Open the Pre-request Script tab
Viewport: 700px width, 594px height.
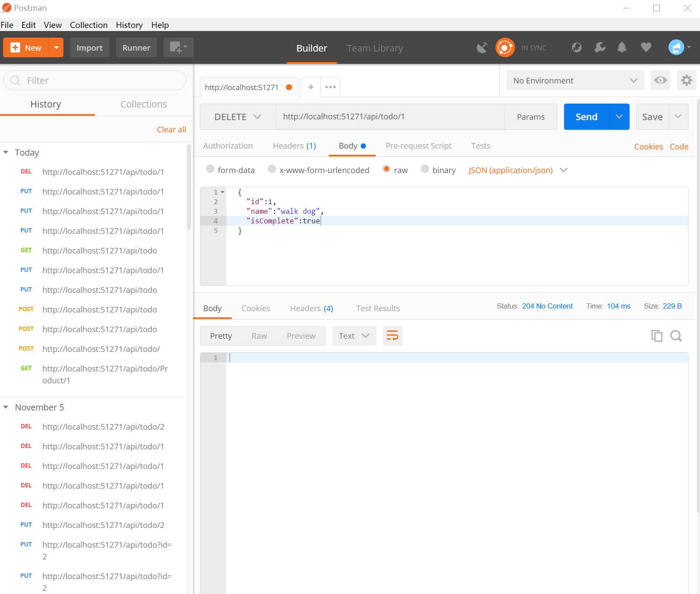tap(418, 146)
